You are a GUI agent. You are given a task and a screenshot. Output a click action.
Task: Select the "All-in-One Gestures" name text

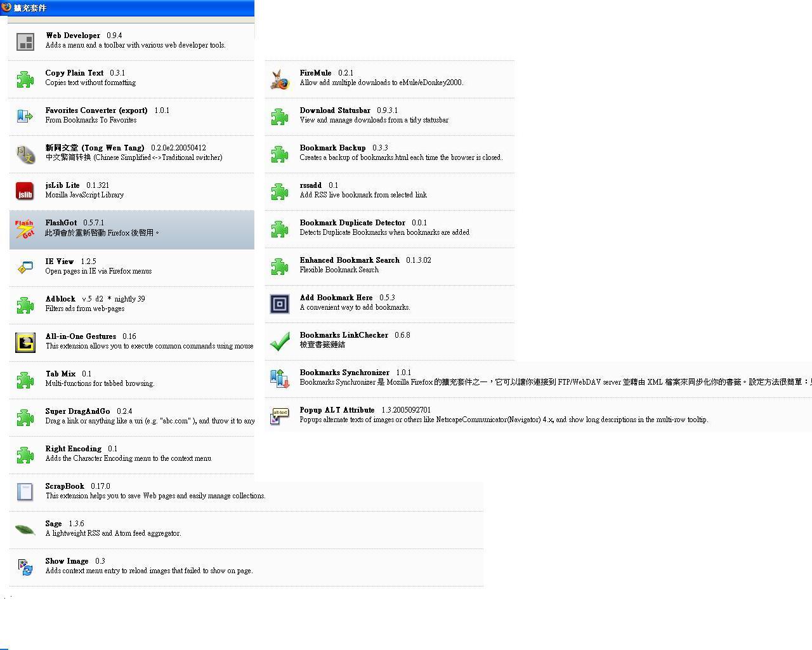(81, 336)
